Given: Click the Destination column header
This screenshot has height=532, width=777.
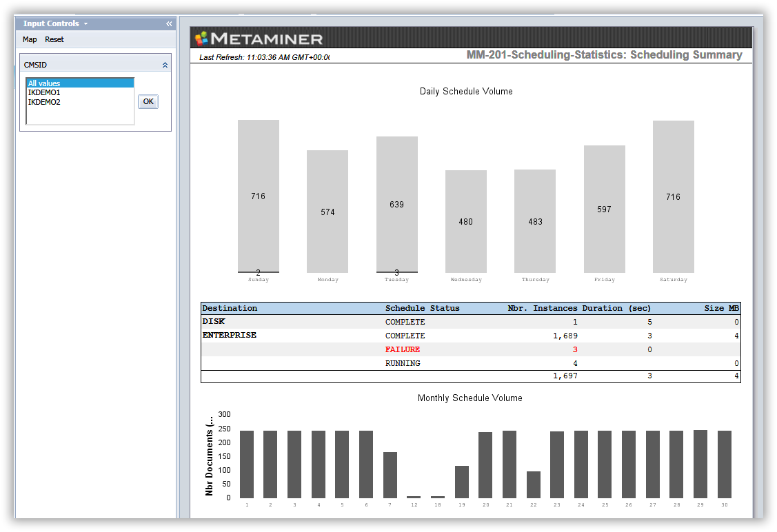Looking at the screenshot, I should click(x=230, y=308).
